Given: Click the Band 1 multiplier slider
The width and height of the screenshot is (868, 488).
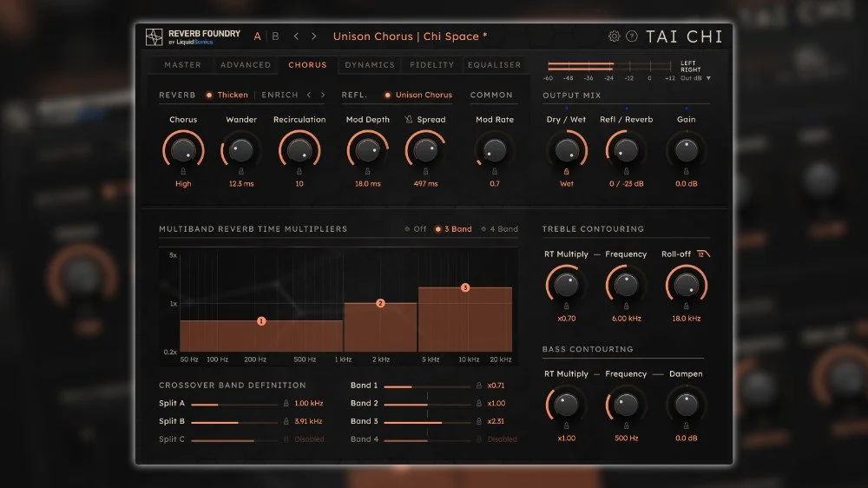Looking at the screenshot, I should 427,386.
